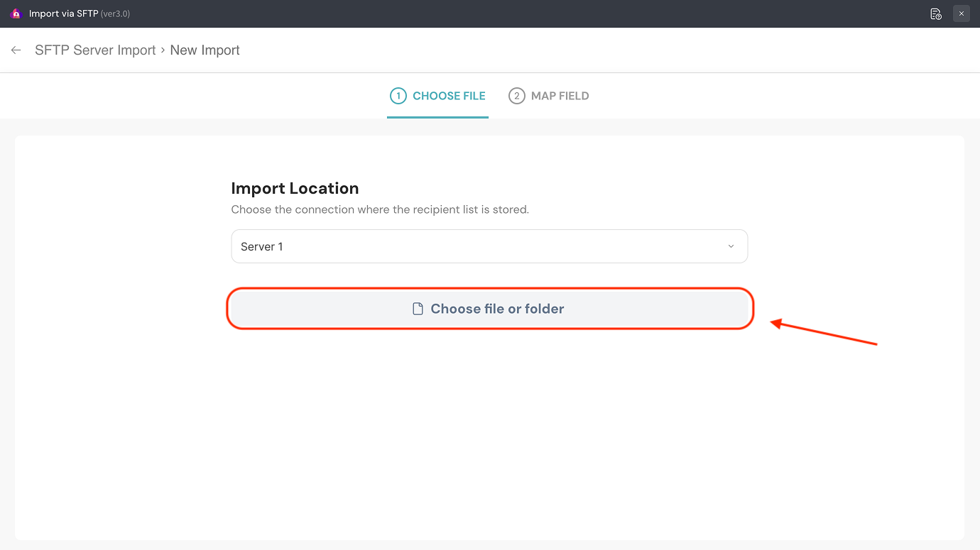
Task: Click the step 2 circle number icon
Action: (516, 96)
